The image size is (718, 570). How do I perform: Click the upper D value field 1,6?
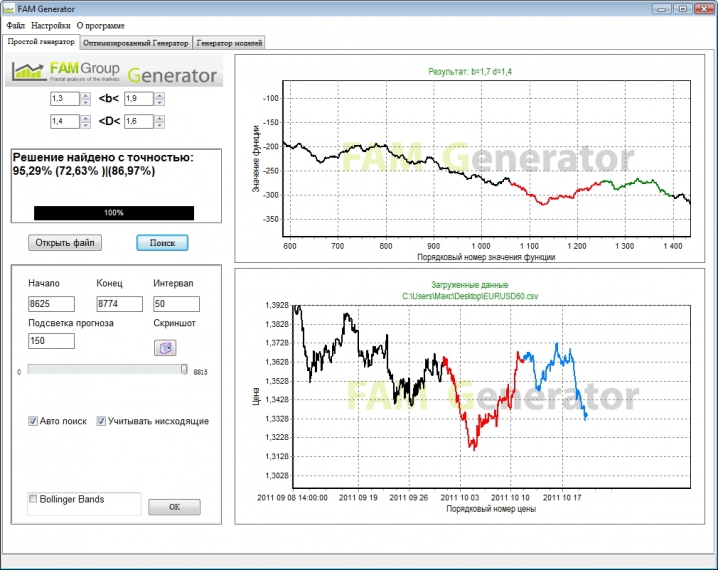coord(139,121)
